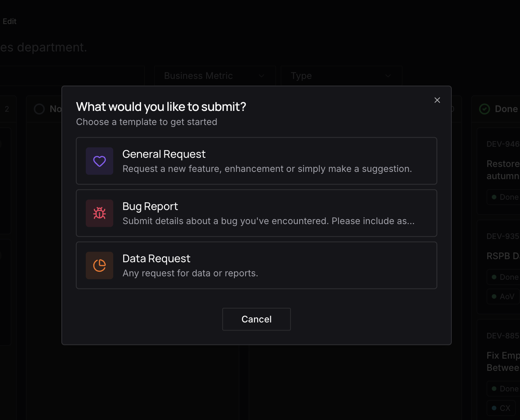Click the Done tag on DEV-885
This screenshot has width=520, height=420.
[x=504, y=388]
